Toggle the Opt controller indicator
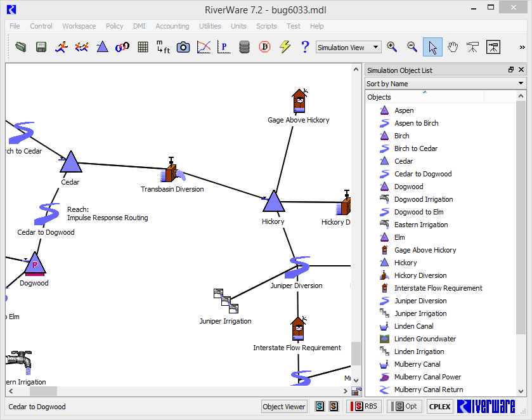 point(404,407)
